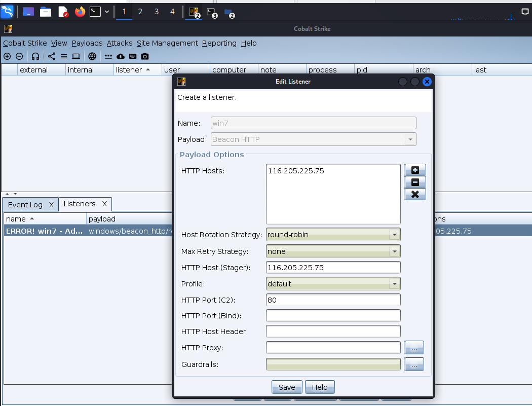Open credentials icon with three dots

click(x=108, y=56)
